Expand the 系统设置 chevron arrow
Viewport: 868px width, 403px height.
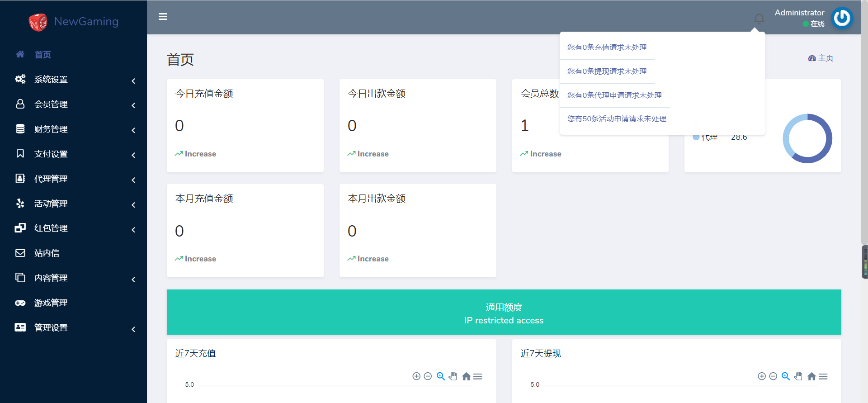133,81
